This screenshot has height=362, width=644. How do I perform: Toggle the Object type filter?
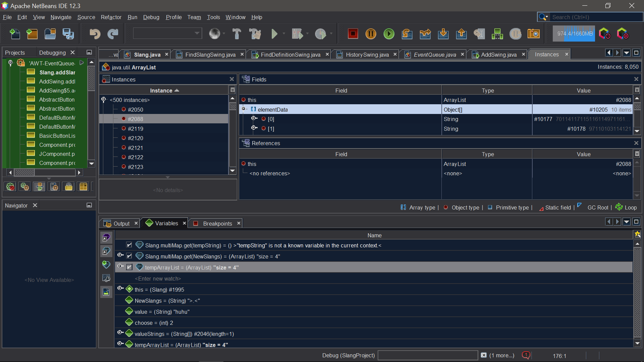(x=461, y=207)
